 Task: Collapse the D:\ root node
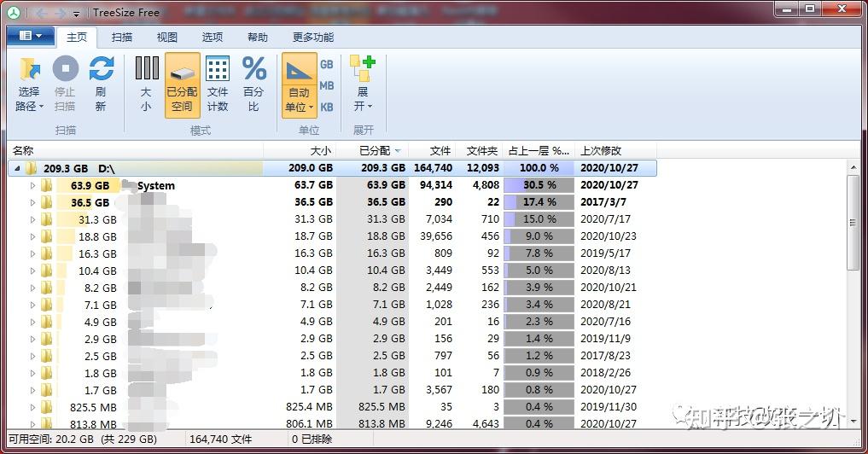click(16, 168)
